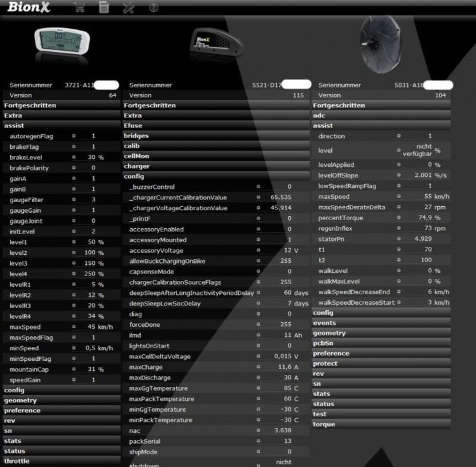
Task: Click the nac value 3.638
Action: 283,430
